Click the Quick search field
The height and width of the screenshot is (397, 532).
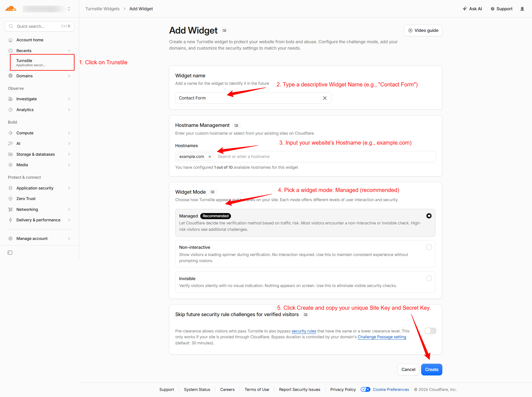(39, 26)
